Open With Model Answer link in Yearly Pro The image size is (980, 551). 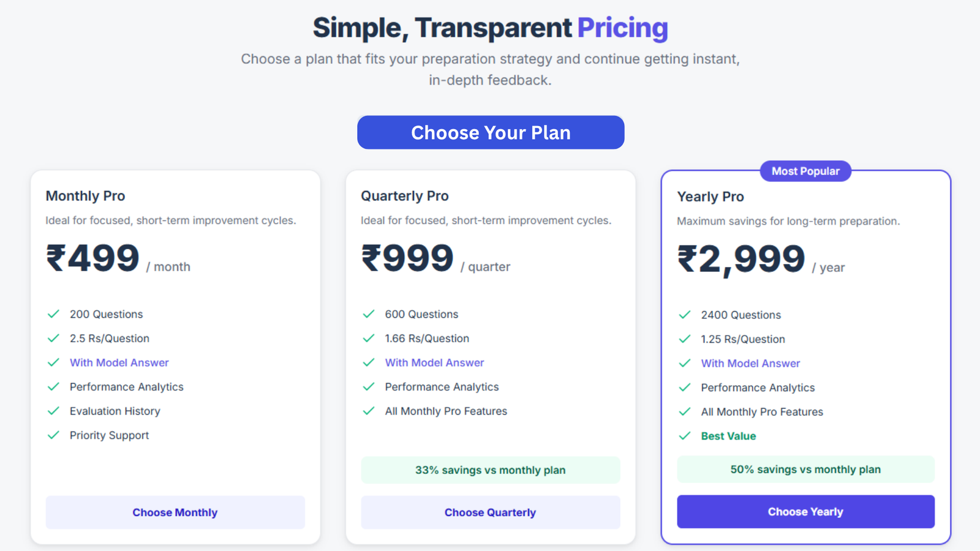(751, 363)
